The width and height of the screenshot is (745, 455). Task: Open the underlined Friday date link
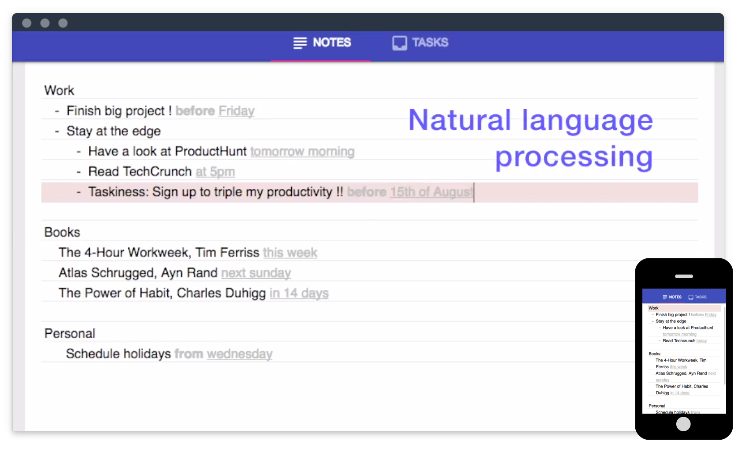pyautogui.click(x=237, y=111)
